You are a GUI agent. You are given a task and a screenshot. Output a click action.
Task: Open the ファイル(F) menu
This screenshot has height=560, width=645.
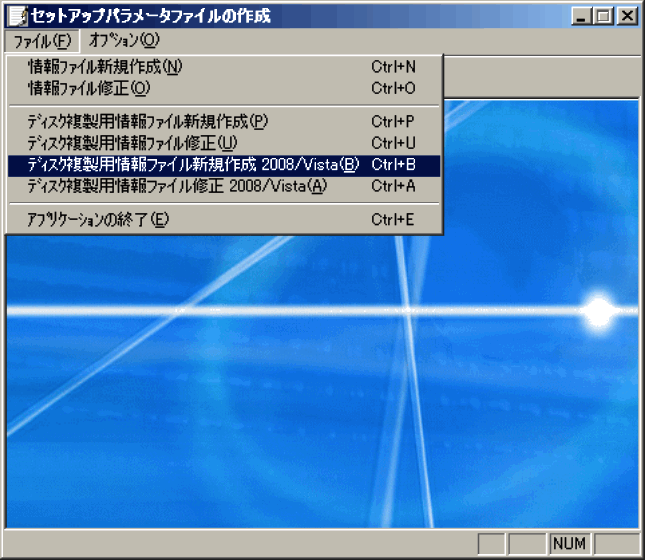[x=42, y=41]
